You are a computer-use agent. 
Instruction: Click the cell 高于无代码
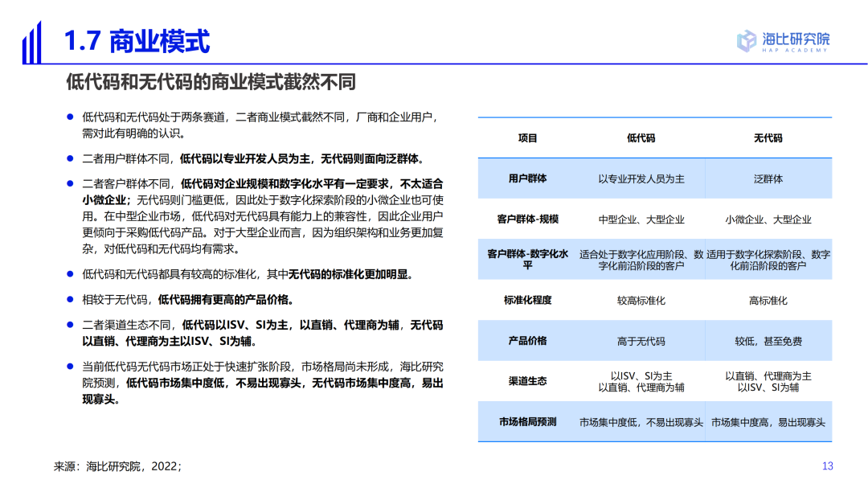pyautogui.click(x=641, y=341)
